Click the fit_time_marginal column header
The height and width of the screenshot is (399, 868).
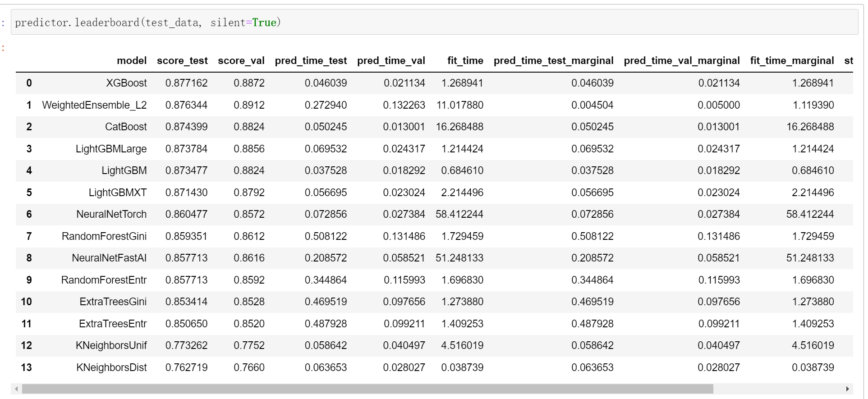point(792,61)
